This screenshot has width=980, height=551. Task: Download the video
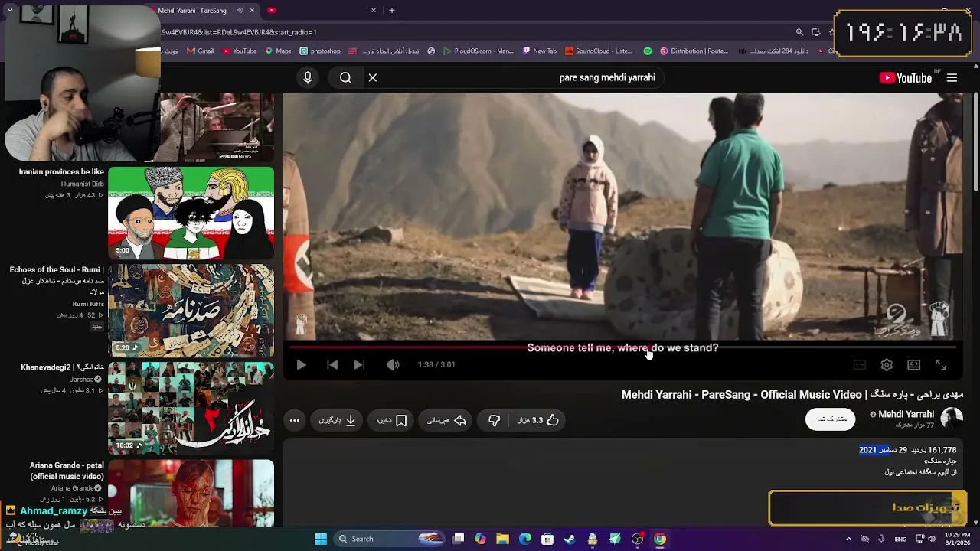[338, 420]
